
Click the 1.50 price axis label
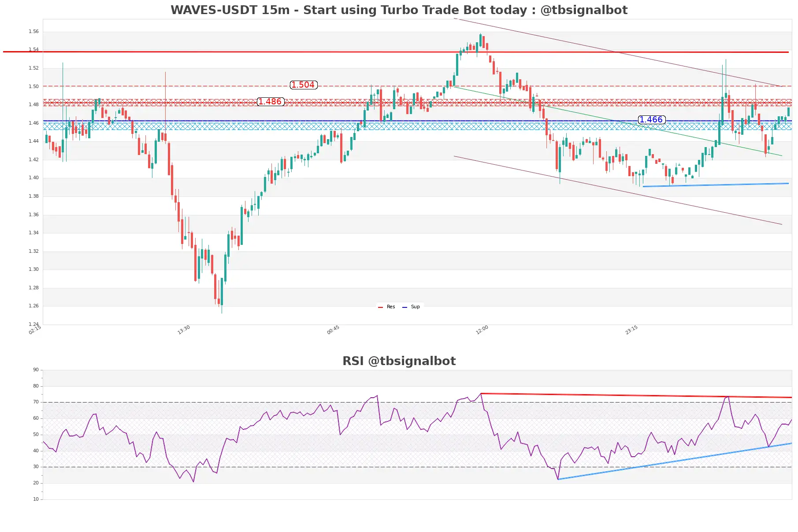[33, 86]
